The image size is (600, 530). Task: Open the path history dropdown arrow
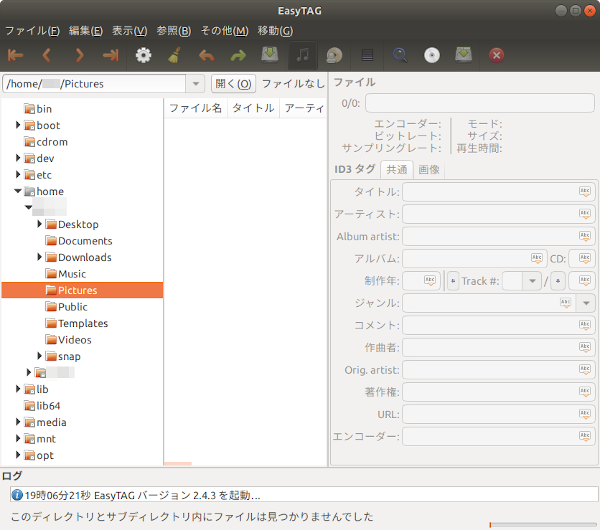pos(196,84)
